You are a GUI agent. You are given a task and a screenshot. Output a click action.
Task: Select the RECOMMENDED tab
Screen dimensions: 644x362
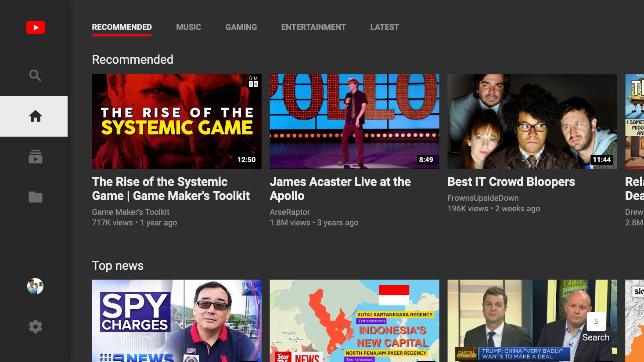[122, 27]
